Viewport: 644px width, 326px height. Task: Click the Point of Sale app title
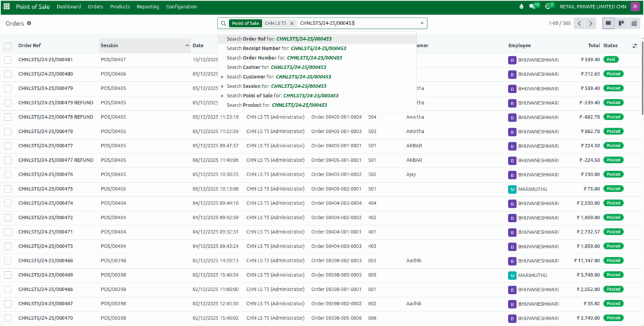[x=33, y=6]
